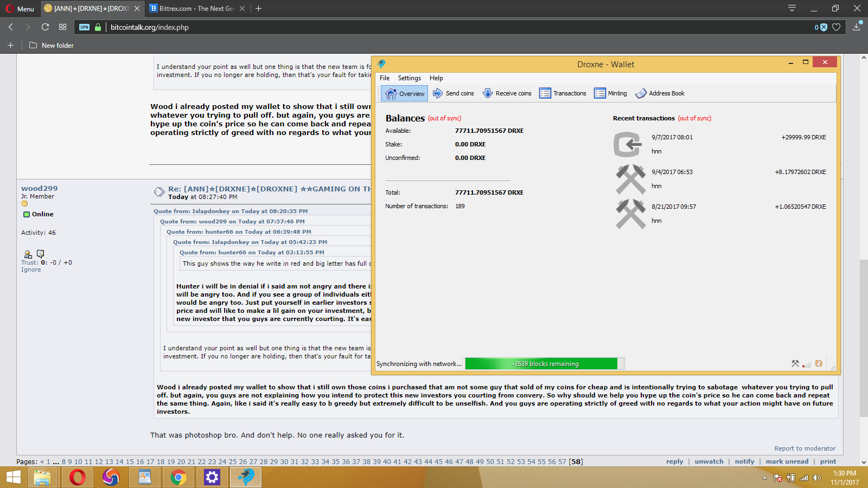Open Transactions view in Droxne wallet
Image resolution: width=868 pixels, height=488 pixels.
click(x=563, y=93)
